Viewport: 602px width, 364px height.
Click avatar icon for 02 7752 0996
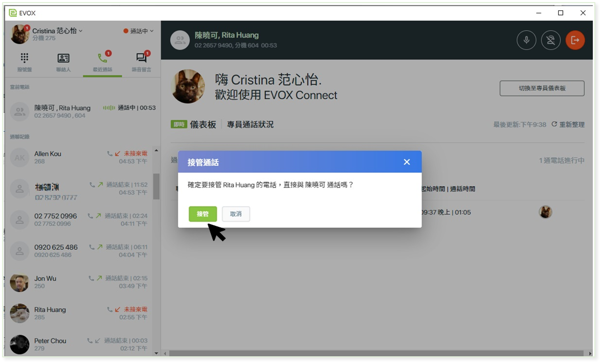click(x=19, y=220)
